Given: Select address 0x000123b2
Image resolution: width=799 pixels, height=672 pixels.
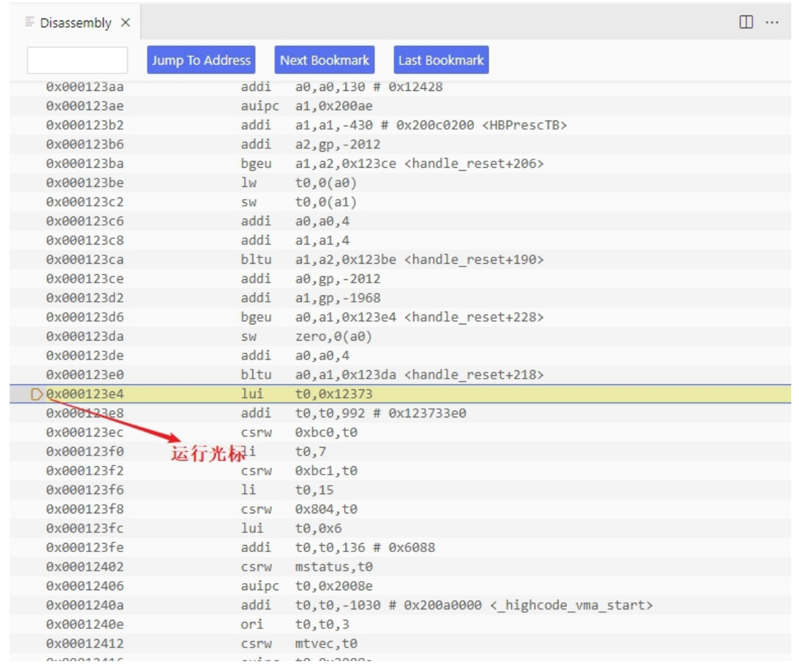Looking at the screenshot, I should [85, 126].
